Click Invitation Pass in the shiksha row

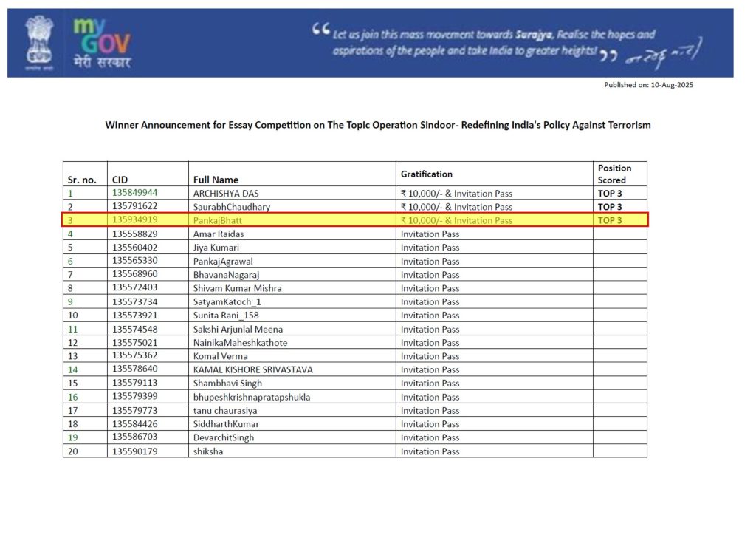[x=430, y=452]
